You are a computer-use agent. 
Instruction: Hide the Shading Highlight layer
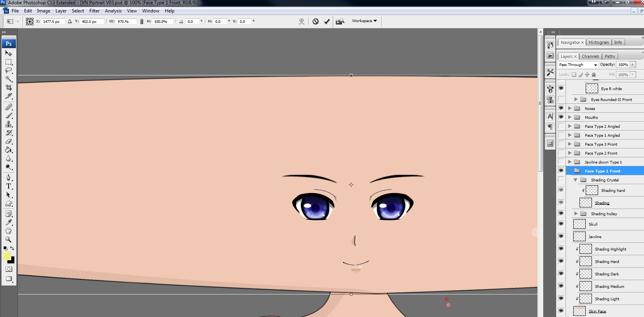561,249
